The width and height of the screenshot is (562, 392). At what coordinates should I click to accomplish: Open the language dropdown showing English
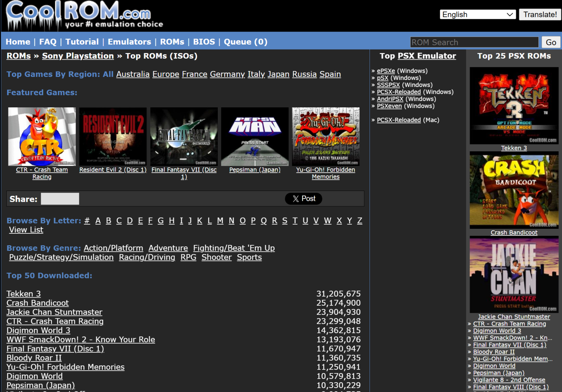point(478,14)
